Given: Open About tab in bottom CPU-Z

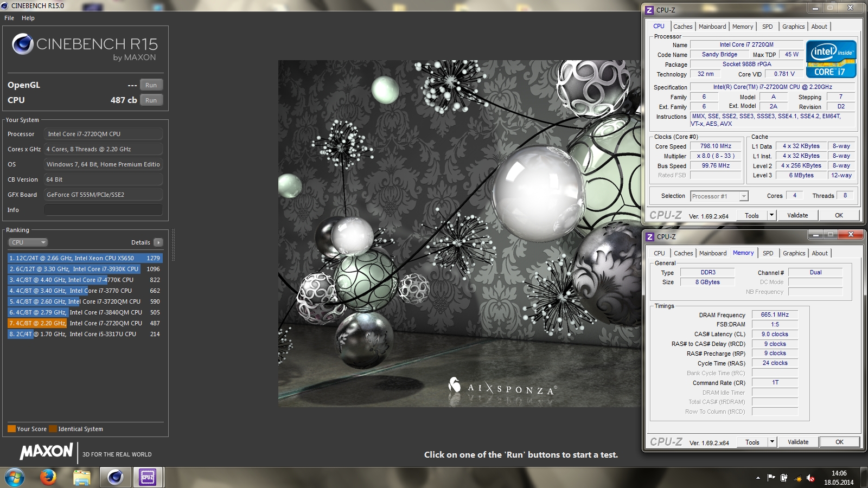Looking at the screenshot, I should (x=820, y=253).
